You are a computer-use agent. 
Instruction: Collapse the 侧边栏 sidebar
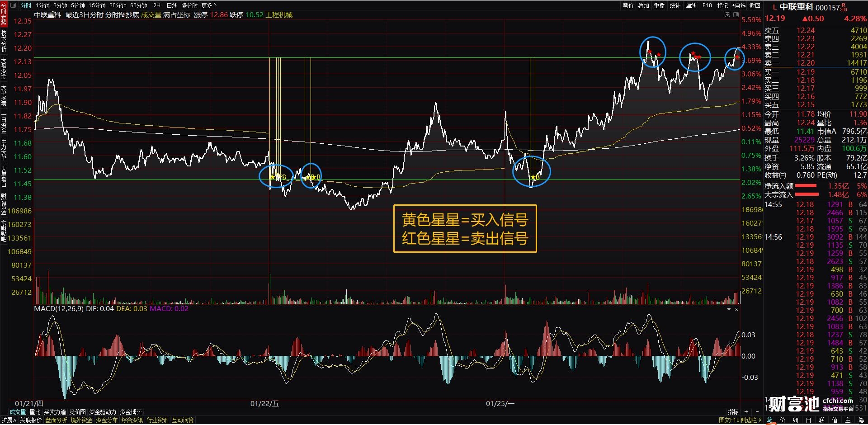click(x=751, y=420)
